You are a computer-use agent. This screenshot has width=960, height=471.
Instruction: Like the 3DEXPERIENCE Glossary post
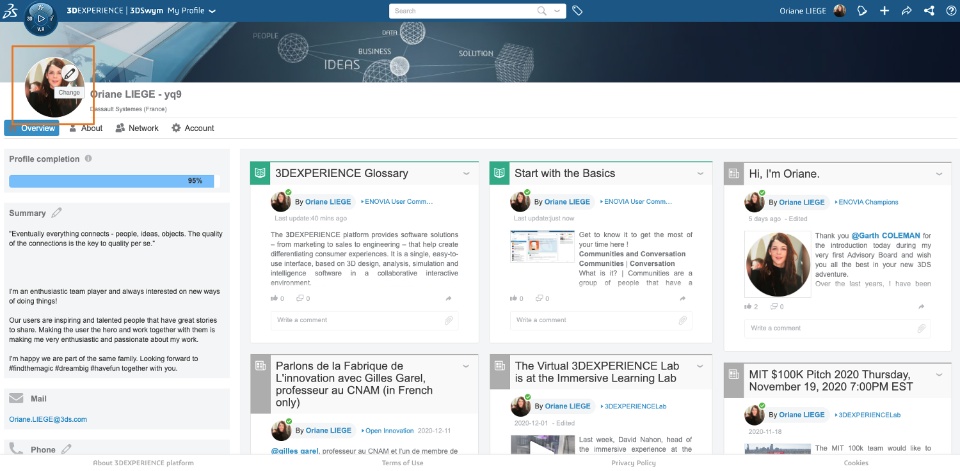coord(274,298)
